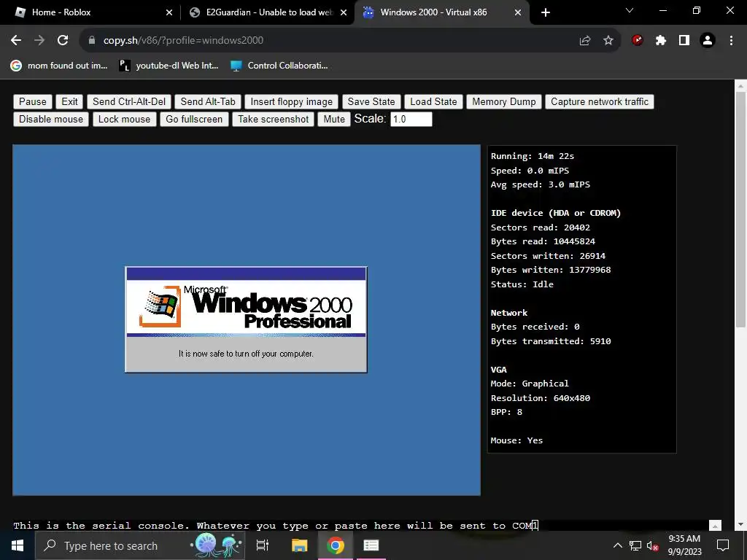Select the Windows 2000 - Virtual x86 tab

(441, 12)
